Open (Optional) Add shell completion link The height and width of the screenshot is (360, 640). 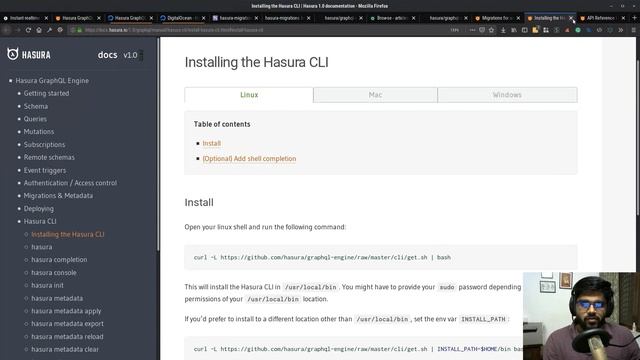[x=249, y=158]
